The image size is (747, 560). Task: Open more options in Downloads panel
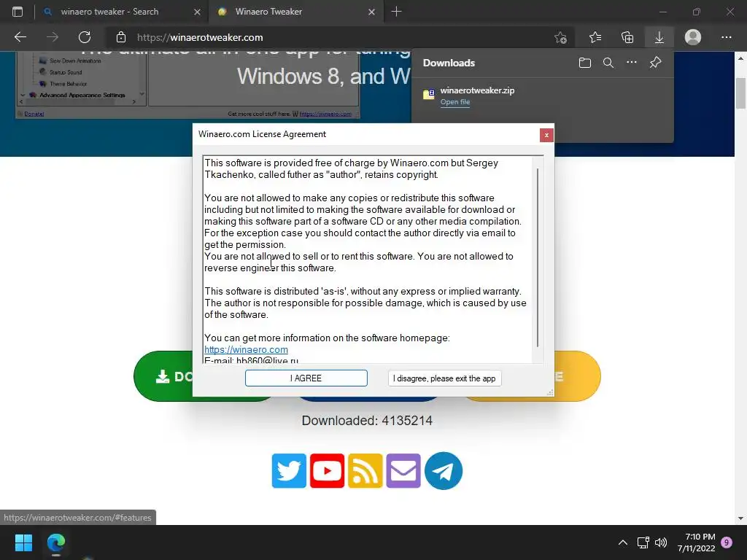[632, 63]
